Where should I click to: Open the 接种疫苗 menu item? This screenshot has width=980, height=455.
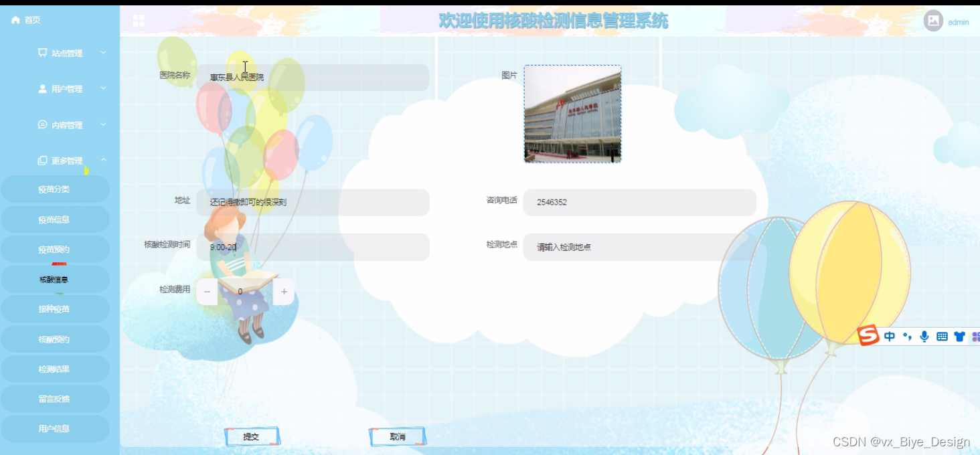55,309
